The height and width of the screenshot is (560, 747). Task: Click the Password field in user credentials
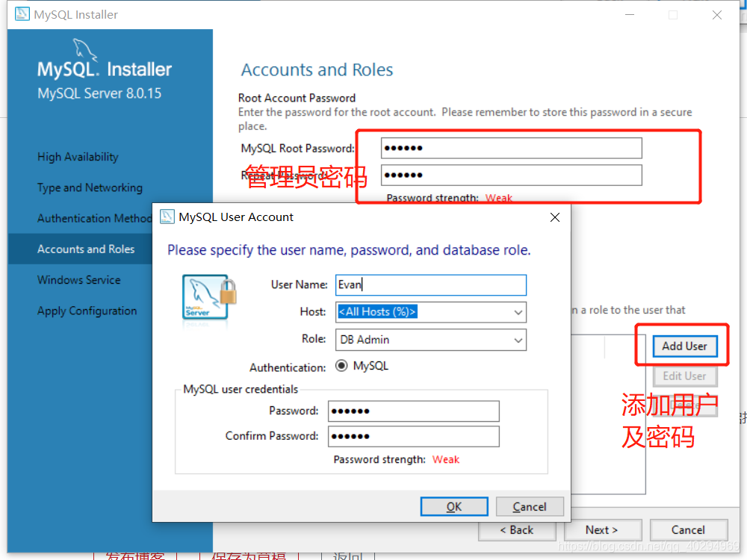[414, 411]
